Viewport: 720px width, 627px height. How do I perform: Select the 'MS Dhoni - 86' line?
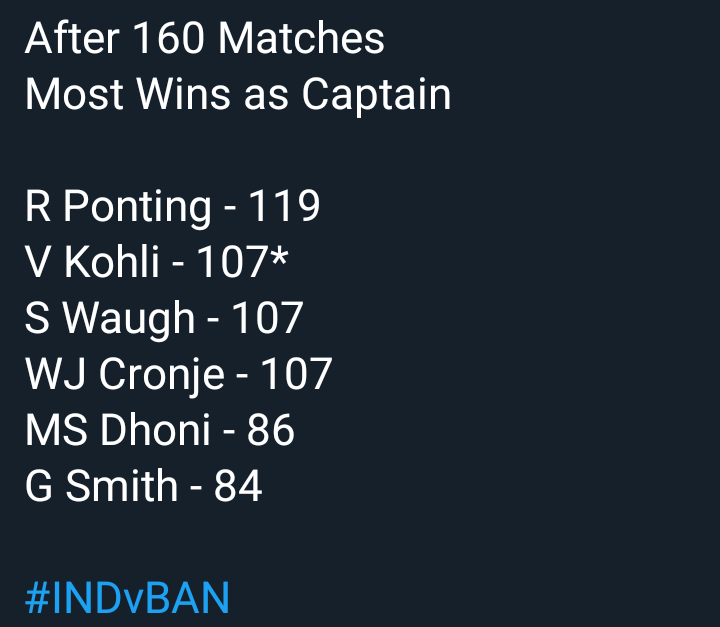pos(159,430)
